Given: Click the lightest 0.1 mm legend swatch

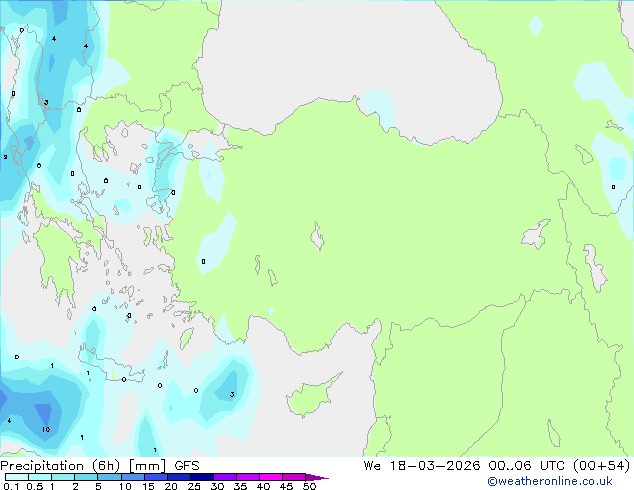Looking at the screenshot, I should coord(17,477).
